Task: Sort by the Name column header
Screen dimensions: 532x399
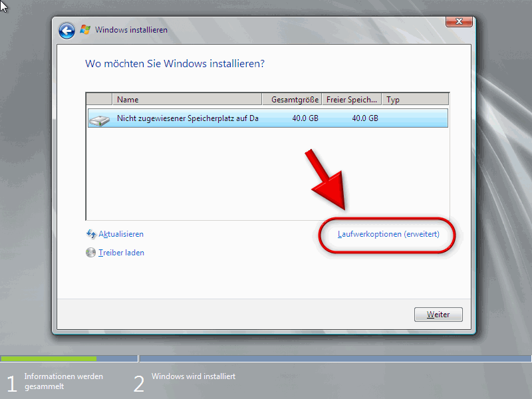Action: pos(188,100)
